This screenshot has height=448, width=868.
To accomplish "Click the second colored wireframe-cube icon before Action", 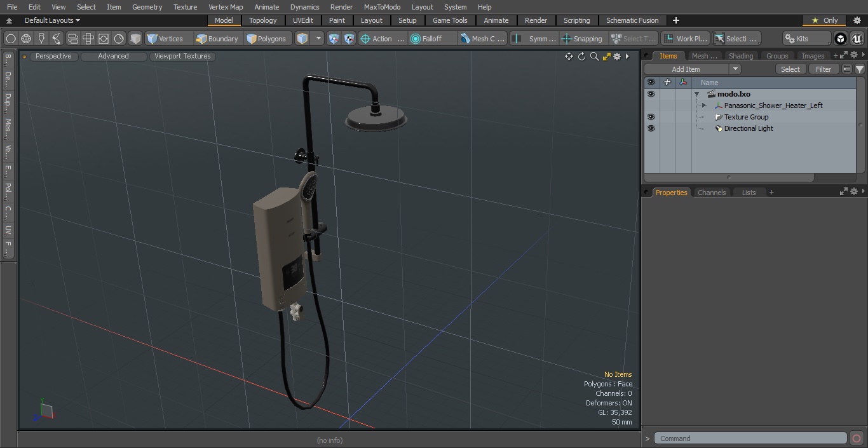I will click(x=349, y=39).
